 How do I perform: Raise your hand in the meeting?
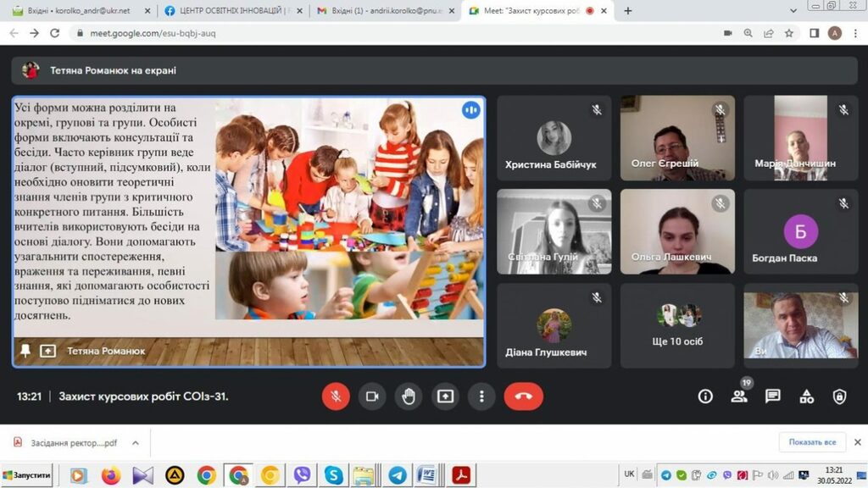coord(408,396)
